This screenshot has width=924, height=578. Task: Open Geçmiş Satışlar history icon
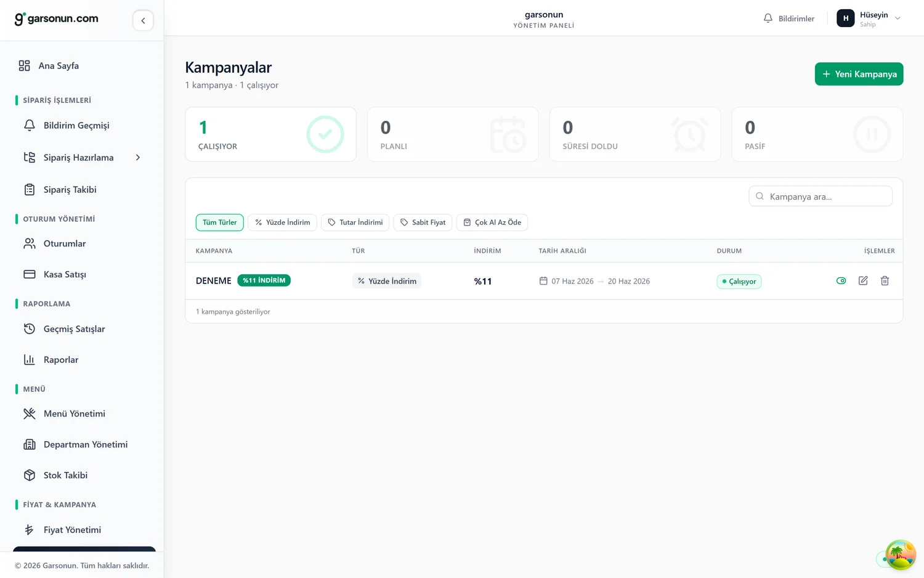click(30, 329)
